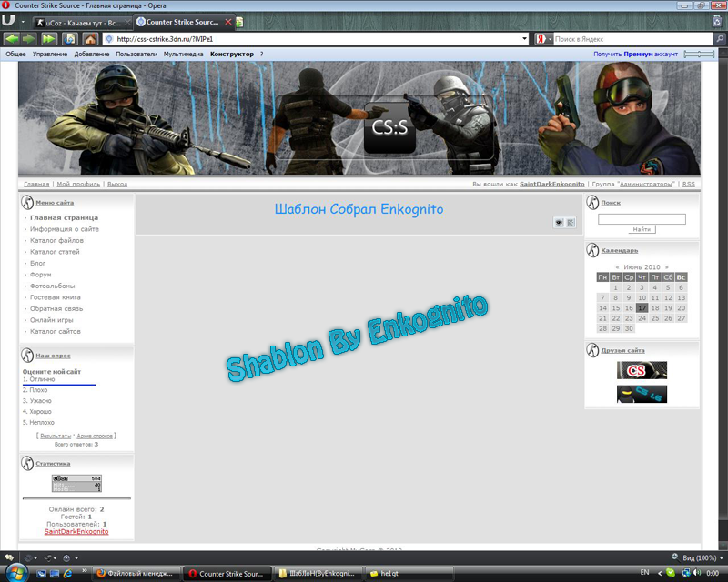
Task: Open the SaintDarkEnkognito link in Статистика
Action: [x=76, y=532]
